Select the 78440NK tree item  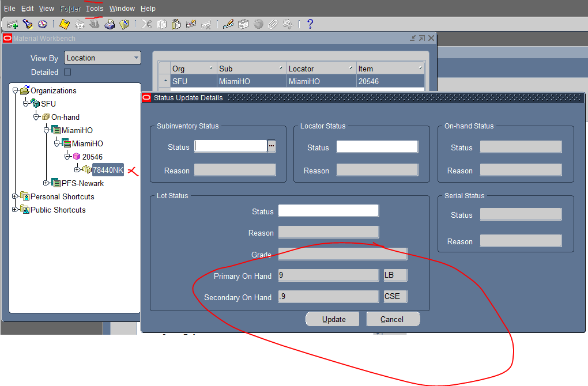pos(108,170)
